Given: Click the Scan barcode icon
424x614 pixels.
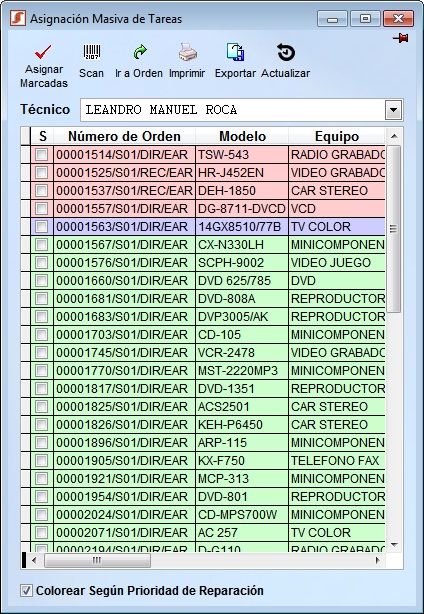Looking at the screenshot, I should point(92,52).
